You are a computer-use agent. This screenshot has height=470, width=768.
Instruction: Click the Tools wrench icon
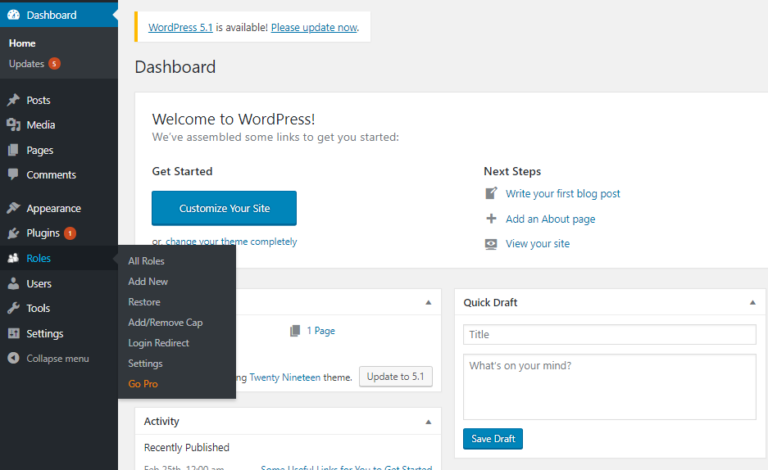tap(13, 308)
